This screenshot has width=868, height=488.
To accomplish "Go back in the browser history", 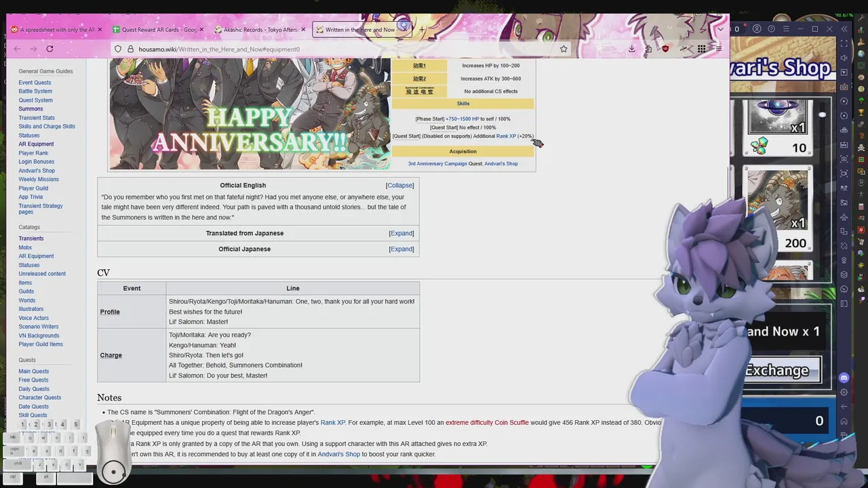I will pos(18,49).
